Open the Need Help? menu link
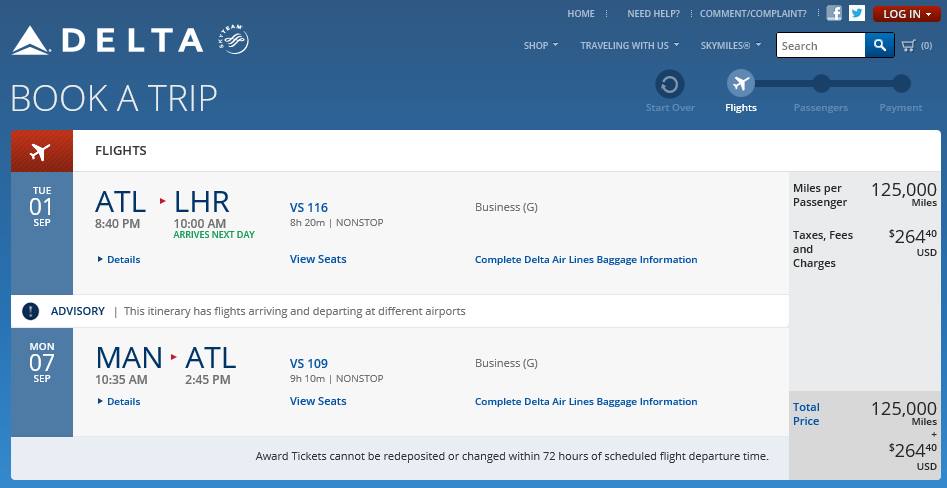947x488 pixels. pyautogui.click(x=653, y=14)
